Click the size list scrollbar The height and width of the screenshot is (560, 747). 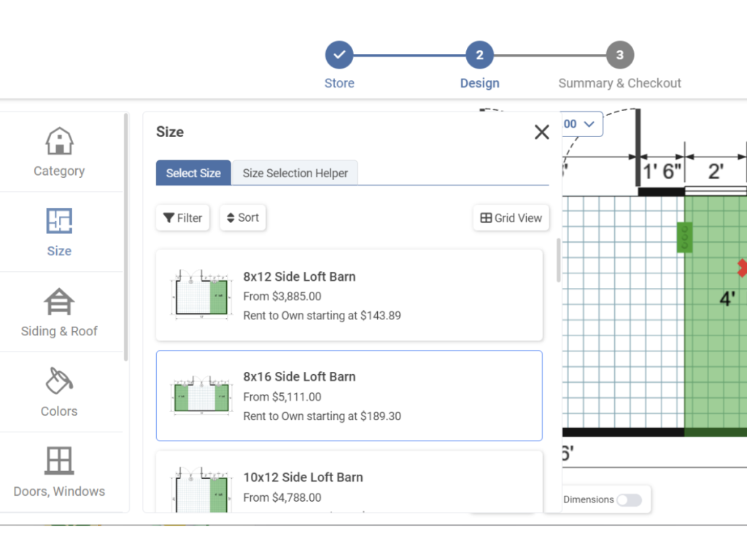click(x=559, y=260)
